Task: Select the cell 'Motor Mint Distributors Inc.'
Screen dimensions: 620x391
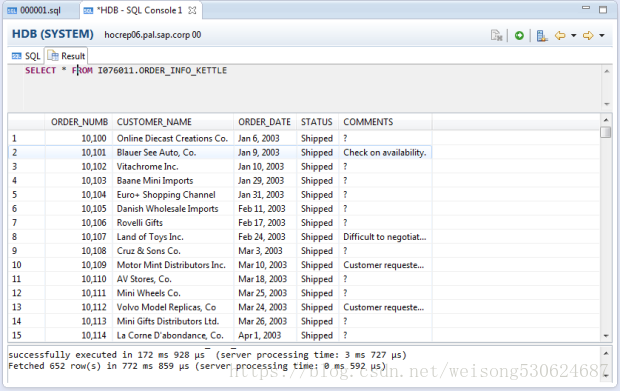Action: [173, 265]
